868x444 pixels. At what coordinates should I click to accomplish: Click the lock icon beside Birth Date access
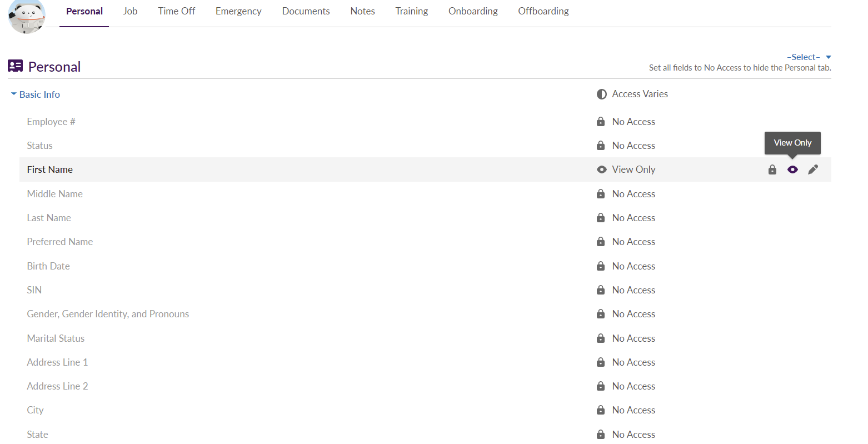point(601,266)
